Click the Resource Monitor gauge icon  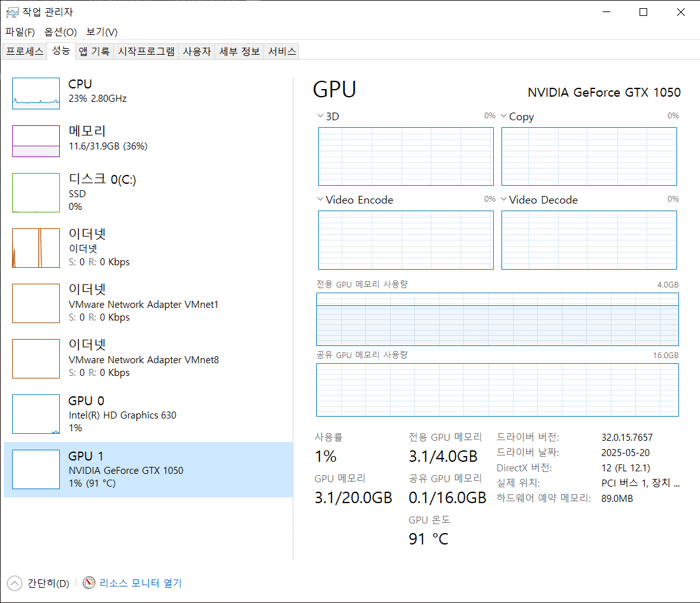(89, 583)
